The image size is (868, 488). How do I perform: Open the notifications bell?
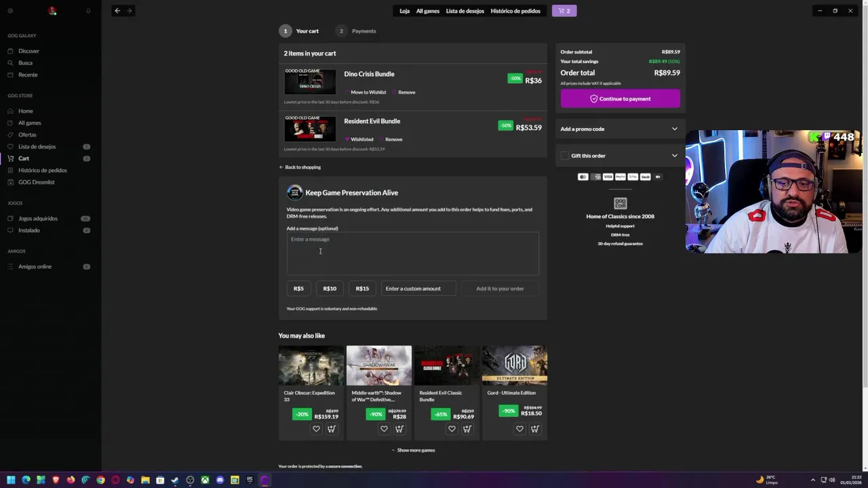(x=88, y=11)
